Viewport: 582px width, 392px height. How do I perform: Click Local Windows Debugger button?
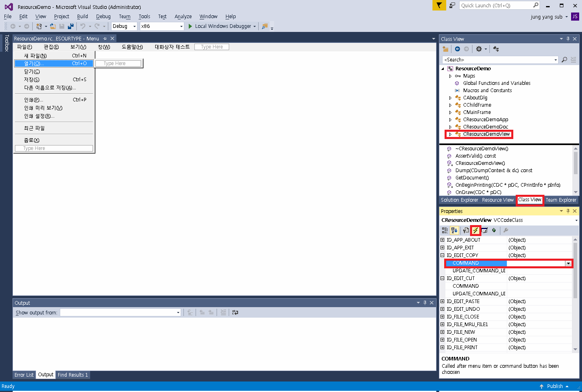[x=222, y=26]
